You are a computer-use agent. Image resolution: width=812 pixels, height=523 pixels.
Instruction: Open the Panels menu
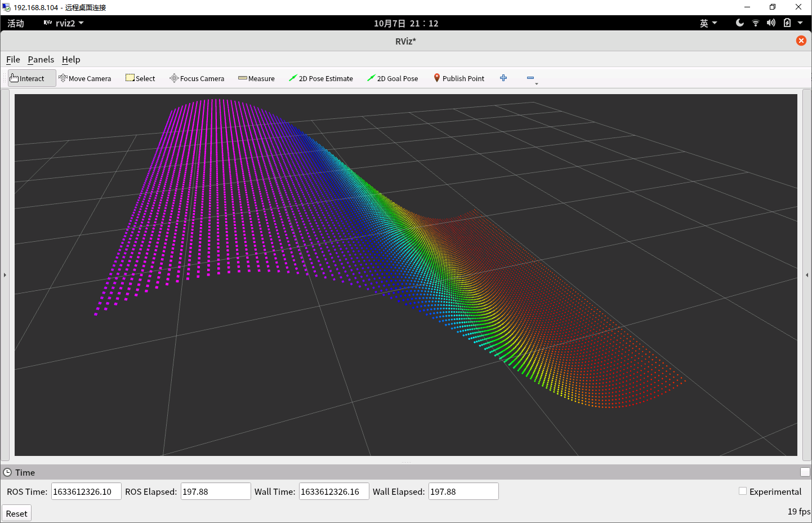pos(41,59)
